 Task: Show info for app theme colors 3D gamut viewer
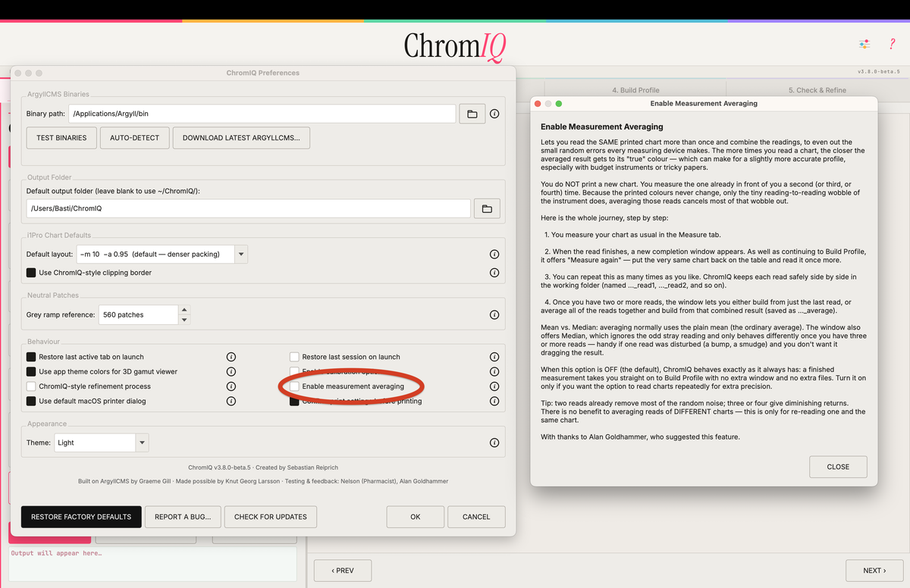(231, 371)
